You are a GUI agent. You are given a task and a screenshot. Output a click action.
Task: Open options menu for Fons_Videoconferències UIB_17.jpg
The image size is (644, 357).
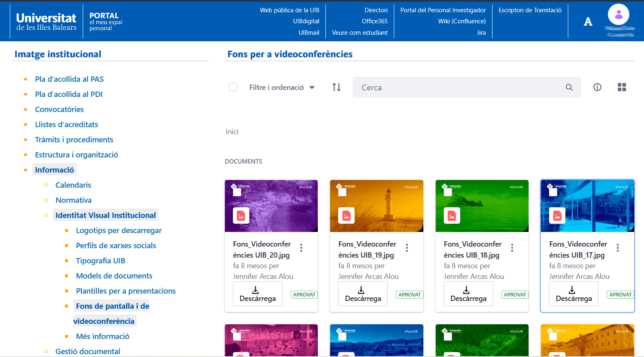[x=618, y=248]
